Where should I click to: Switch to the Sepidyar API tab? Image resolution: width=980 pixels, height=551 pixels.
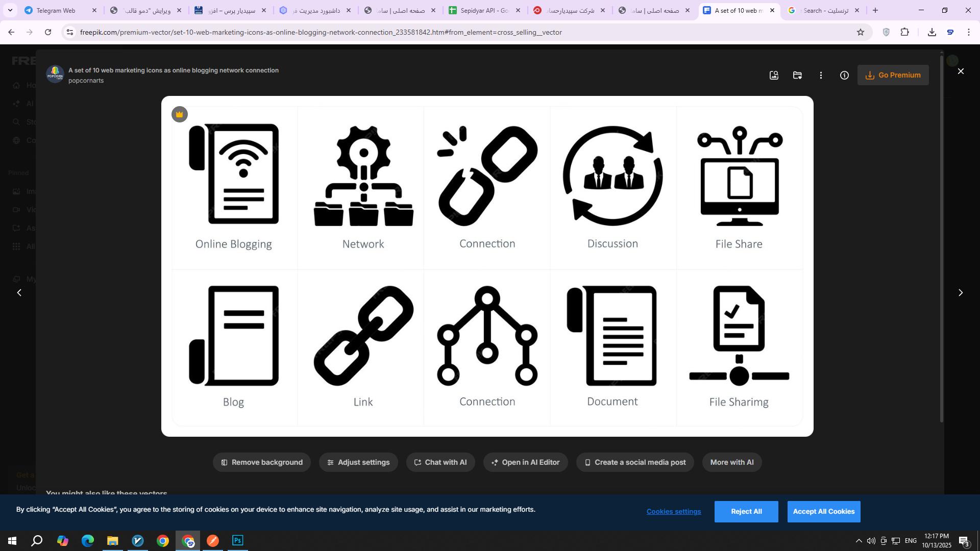[x=483, y=10]
